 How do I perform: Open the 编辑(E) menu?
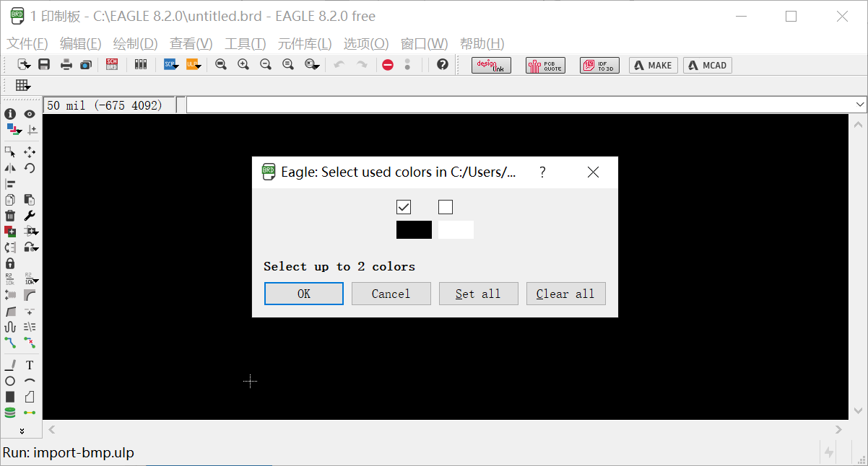[81, 43]
